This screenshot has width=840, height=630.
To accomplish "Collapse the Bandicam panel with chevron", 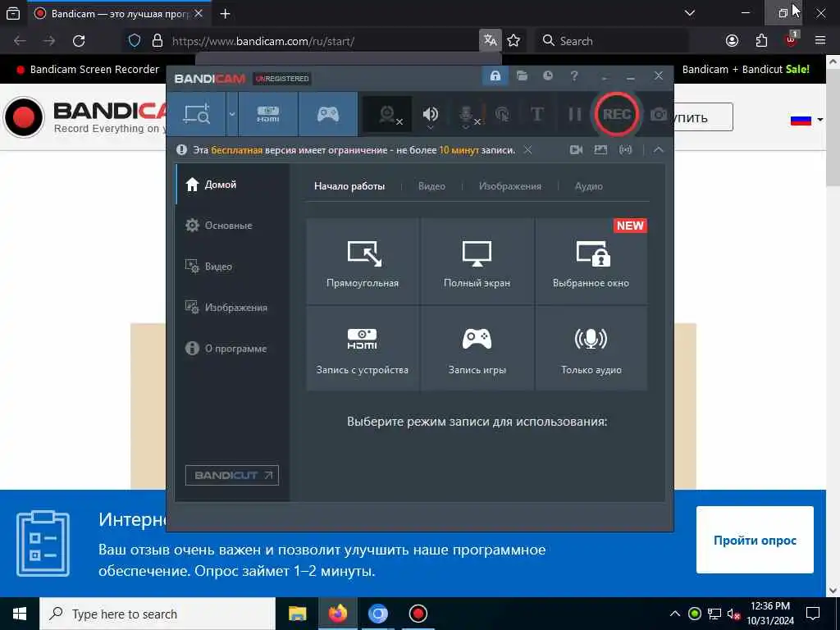I will point(659,150).
